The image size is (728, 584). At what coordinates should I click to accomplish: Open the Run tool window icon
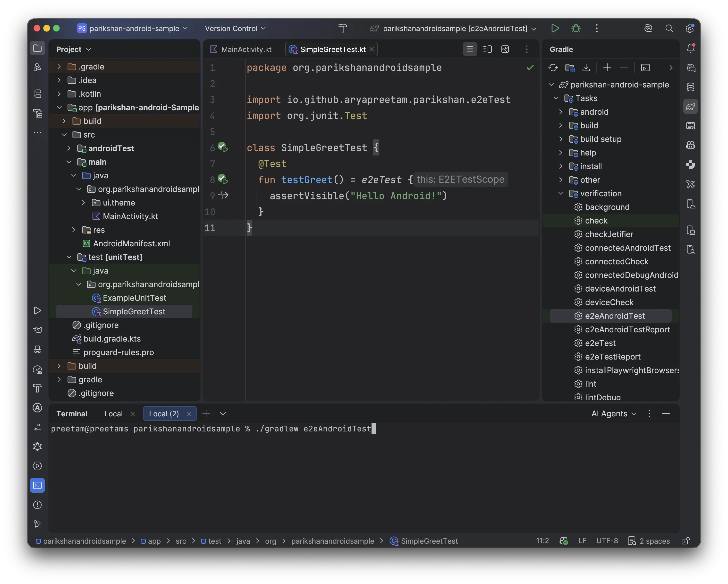[x=37, y=310]
